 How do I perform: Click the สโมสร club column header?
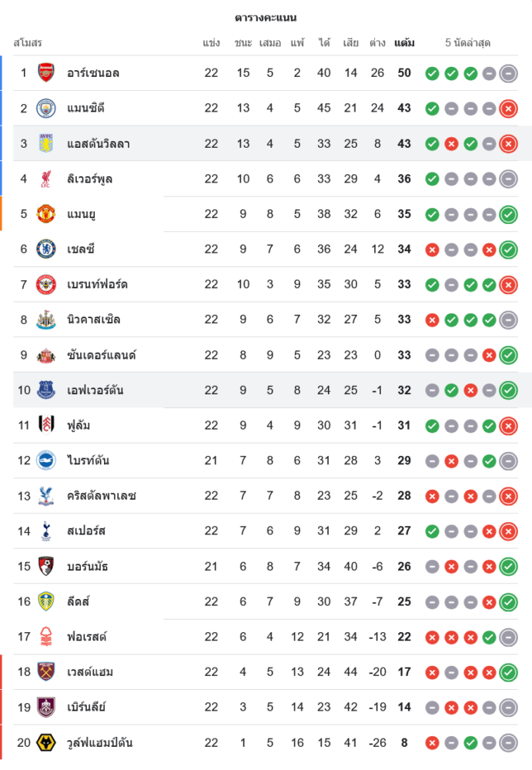point(28,43)
